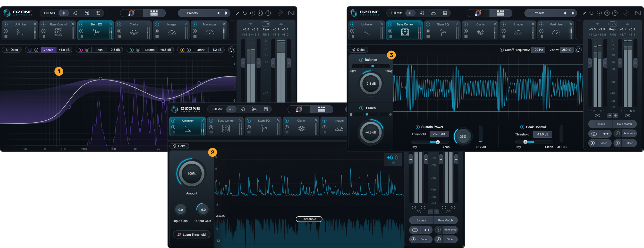Select the Drums stem tab
The image size is (644, 248).
coord(150,50)
